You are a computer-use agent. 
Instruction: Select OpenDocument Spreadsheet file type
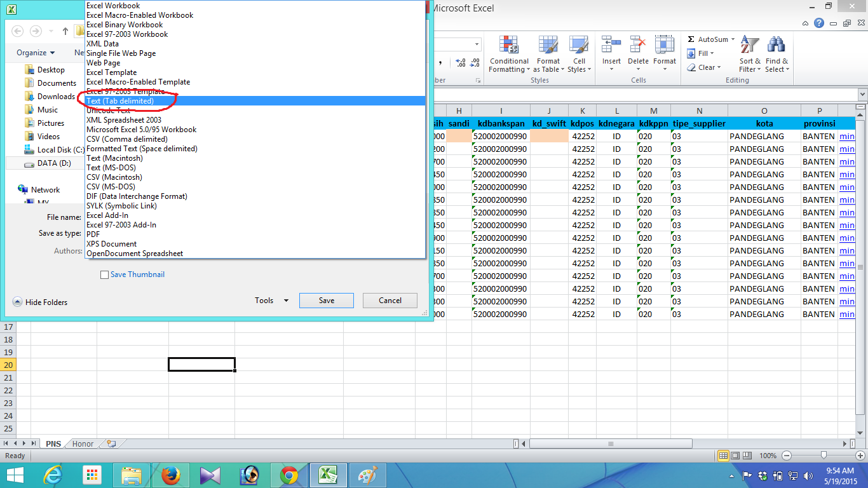(255, 253)
